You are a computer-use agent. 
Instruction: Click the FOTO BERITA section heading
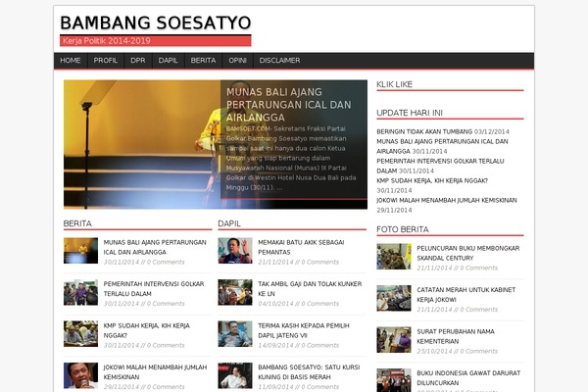point(403,229)
